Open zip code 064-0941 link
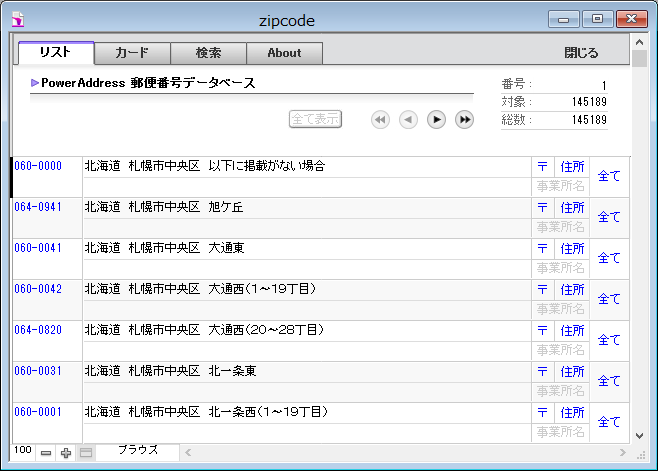 [38, 208]
